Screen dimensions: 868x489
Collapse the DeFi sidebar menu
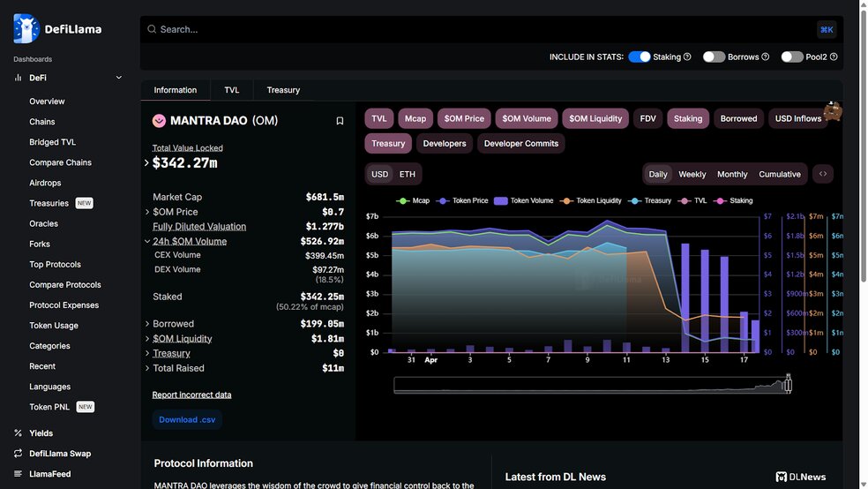[x=119, y=78]
